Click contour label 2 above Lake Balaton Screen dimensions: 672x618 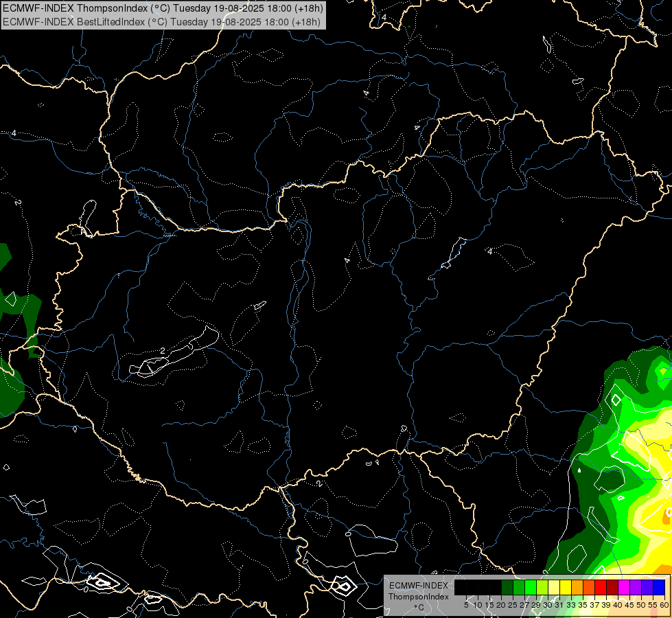click(x=163, y=350)
